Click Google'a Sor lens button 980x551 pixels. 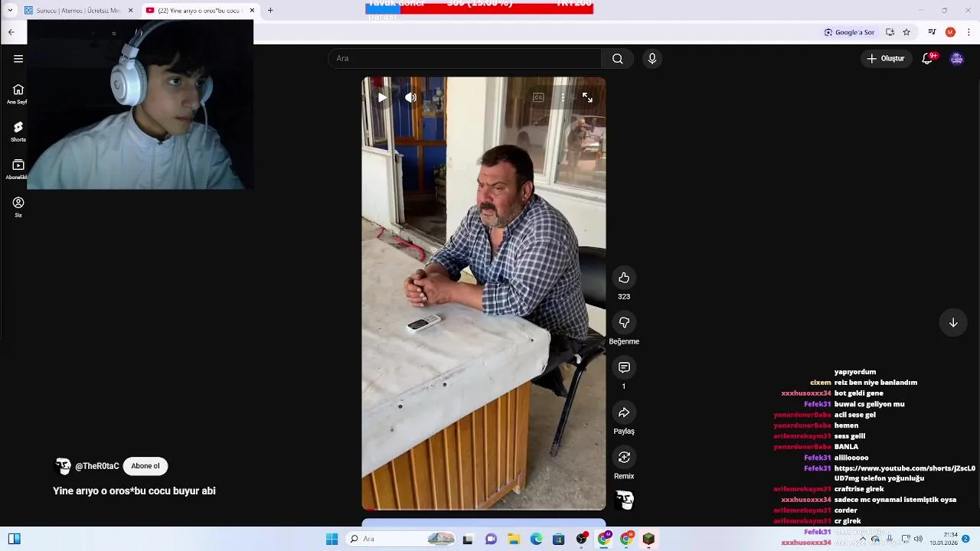click(x=849, y=32)
